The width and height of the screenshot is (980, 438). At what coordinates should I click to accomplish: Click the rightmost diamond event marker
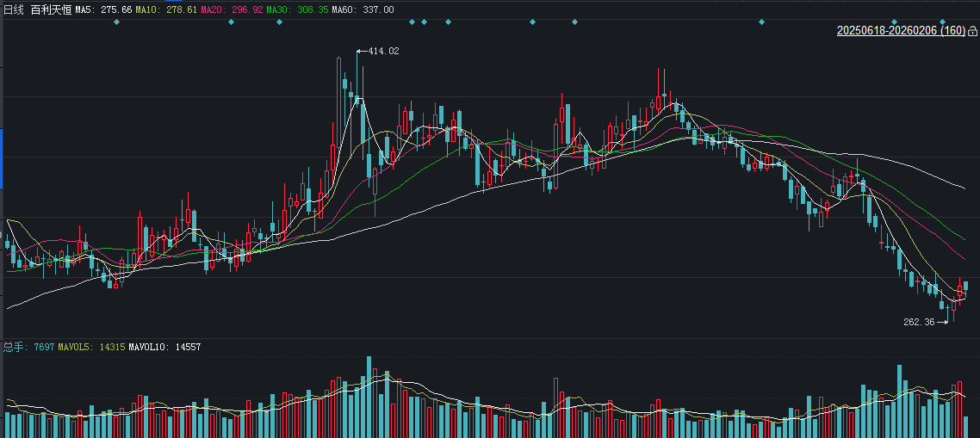coord(942,22)
